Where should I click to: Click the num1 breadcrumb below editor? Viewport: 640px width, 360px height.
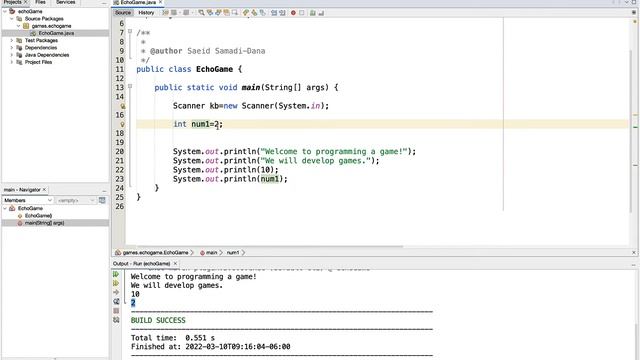click(233, 253)
